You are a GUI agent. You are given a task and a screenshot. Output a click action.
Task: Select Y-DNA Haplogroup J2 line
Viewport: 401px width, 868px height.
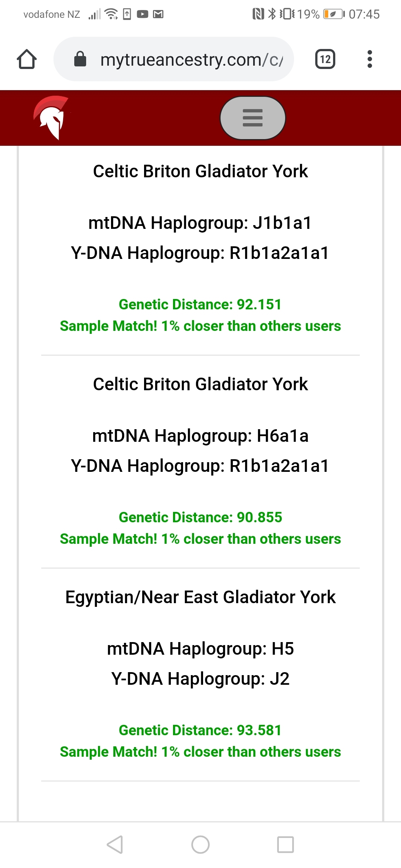[x=200, y=679]
